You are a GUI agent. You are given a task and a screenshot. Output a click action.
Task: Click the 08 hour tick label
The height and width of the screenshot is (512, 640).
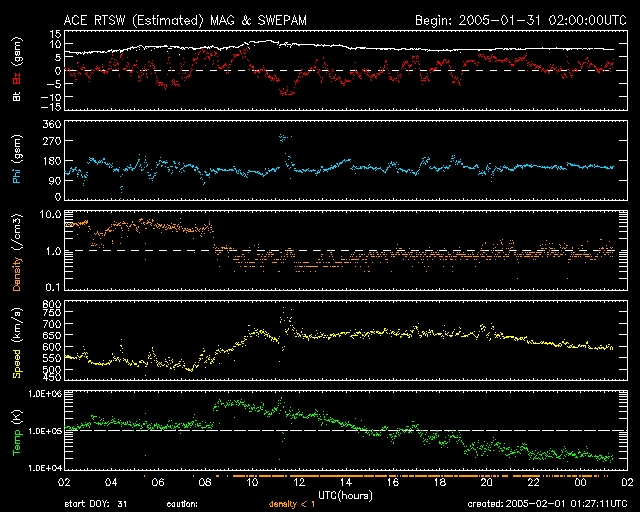206,482
